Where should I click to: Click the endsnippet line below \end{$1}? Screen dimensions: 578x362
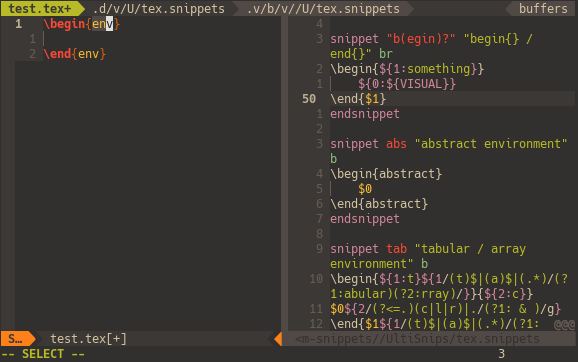point(365,114)
